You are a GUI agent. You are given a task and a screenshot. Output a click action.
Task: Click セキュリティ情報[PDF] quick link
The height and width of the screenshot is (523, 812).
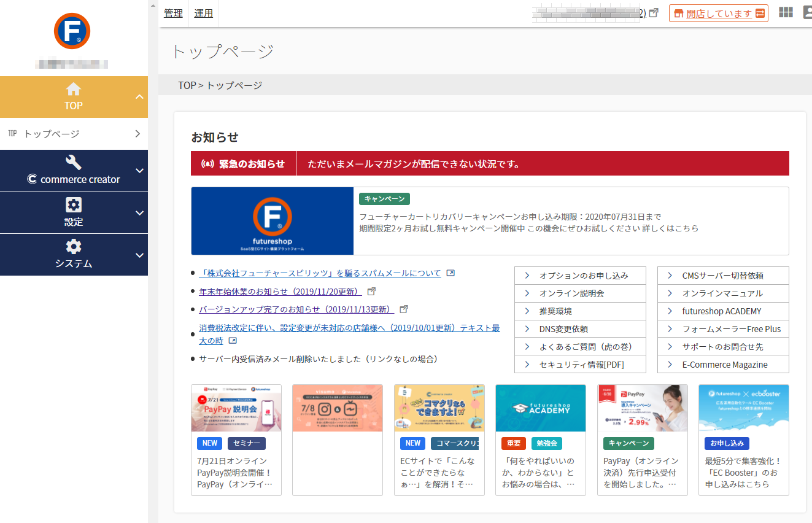(x=580, y=365)
